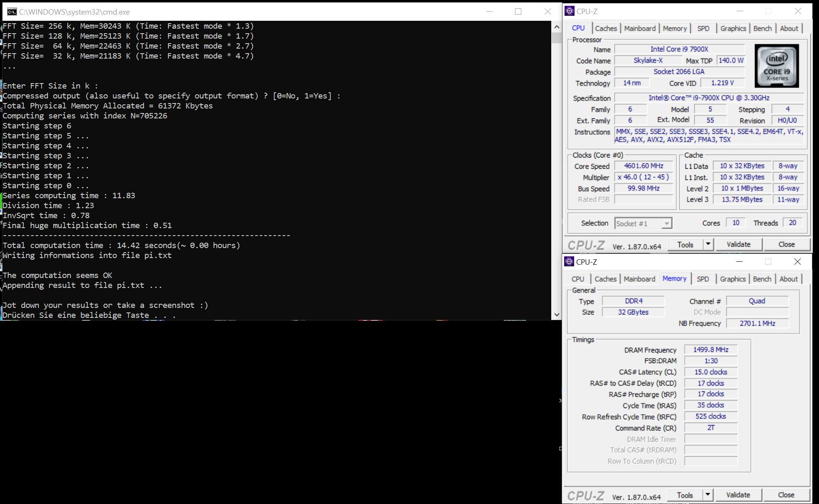Click the cmd.exe window title icon

pyautogui.click(x=12, y=12)
